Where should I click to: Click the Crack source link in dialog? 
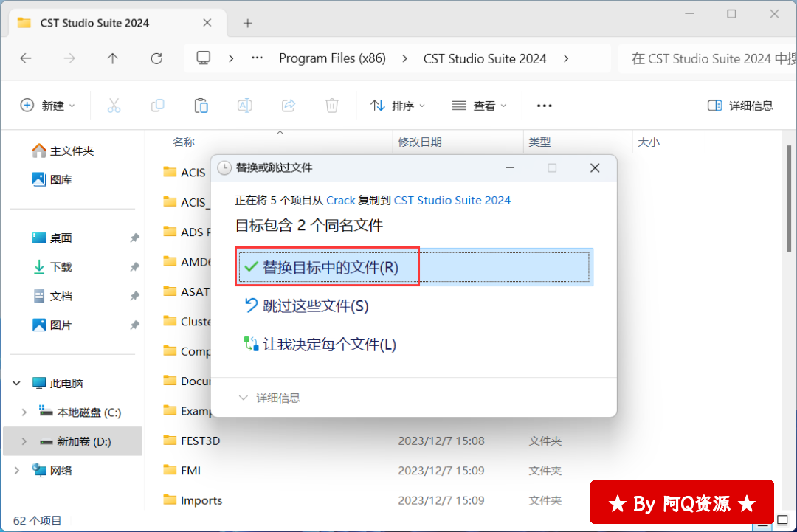(340, 200)
